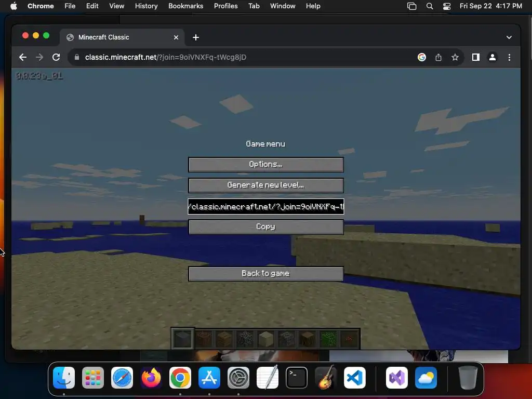Open the File menu
The height and width of the screenshot is (399, 532).
click(x=70, y=6)
